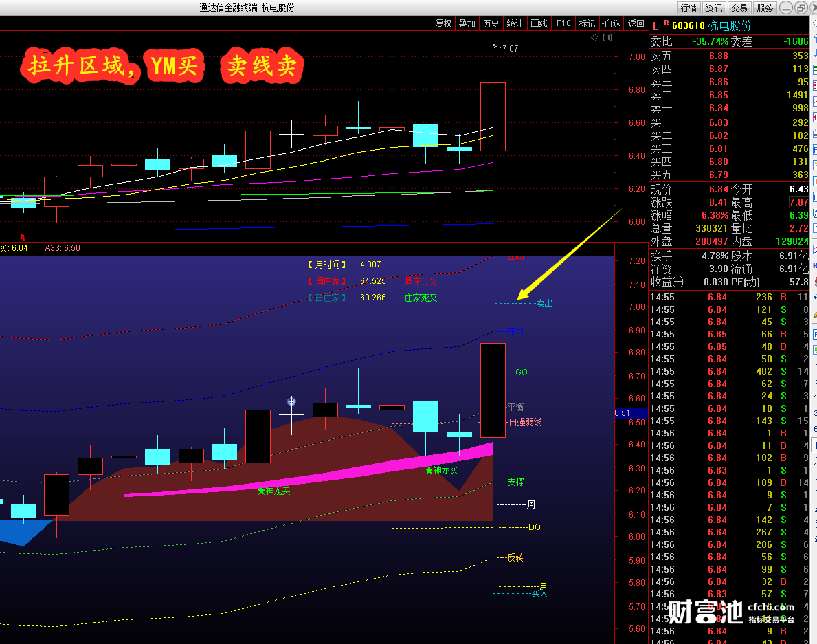
Task: Click the L marker beside stock code
Action: click(656, 25)
